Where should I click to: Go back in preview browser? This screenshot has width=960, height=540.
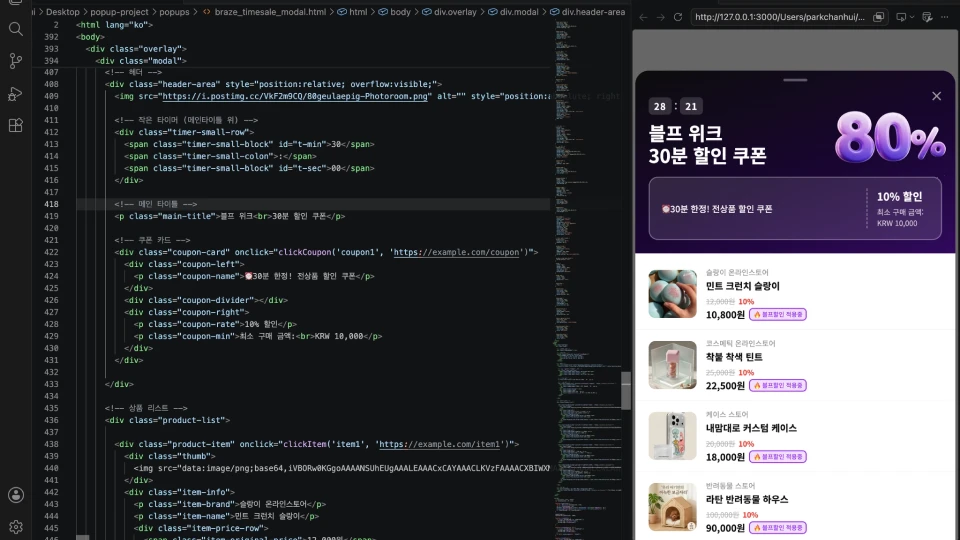point(643,17)
